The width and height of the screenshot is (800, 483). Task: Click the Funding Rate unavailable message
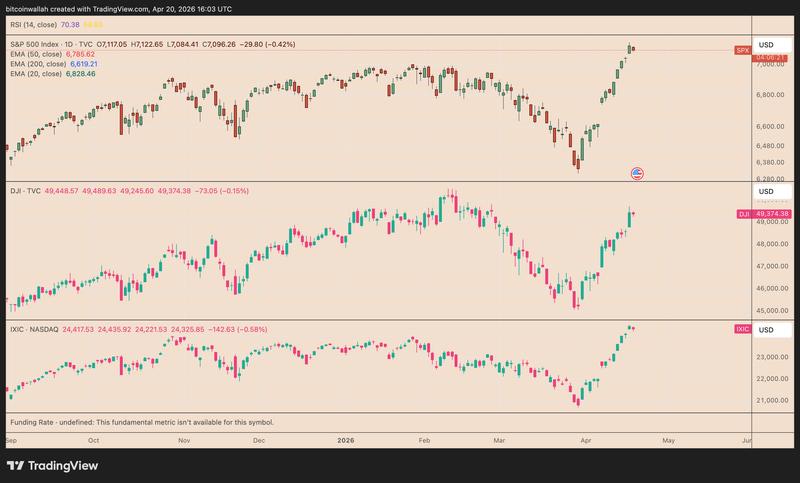(142, 422)
